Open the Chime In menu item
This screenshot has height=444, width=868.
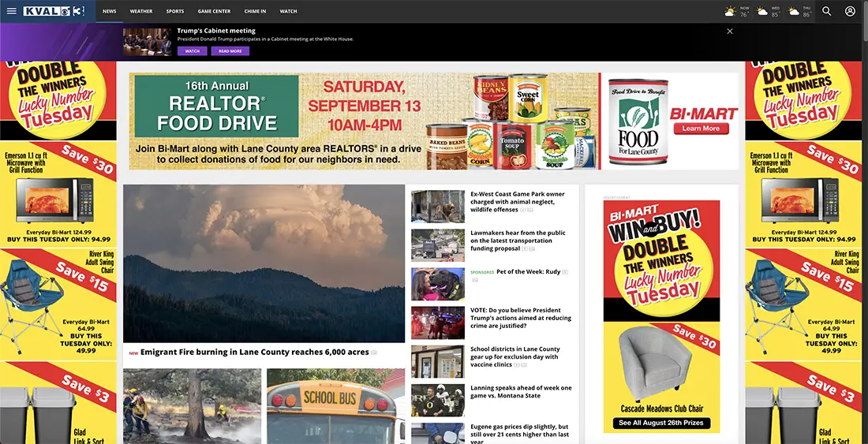coord(255,11)
